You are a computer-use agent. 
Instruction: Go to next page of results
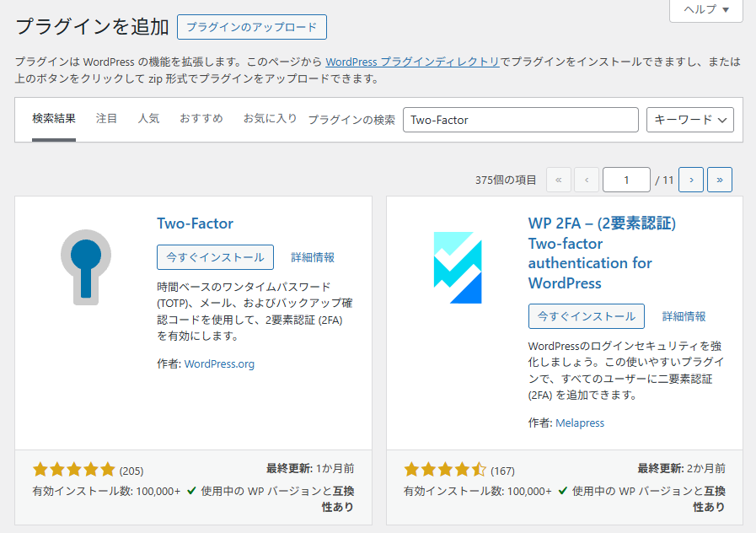point(691,180)
